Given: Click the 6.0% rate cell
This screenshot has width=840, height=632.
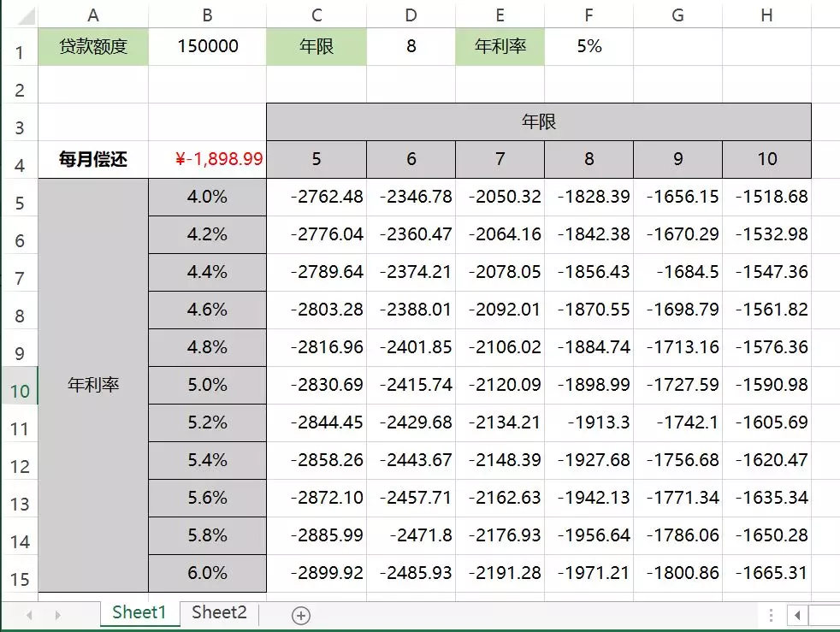Looking at the screenshot, I should point(207,574).
